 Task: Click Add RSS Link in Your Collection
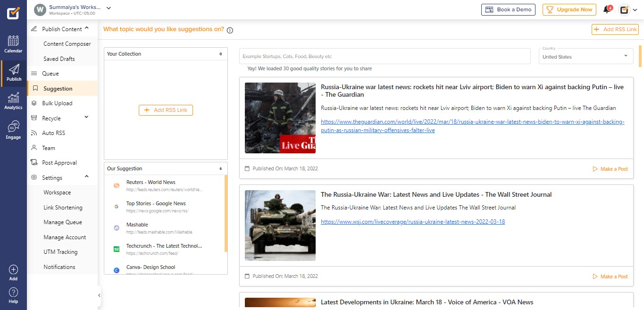click(x=166, y=110)
